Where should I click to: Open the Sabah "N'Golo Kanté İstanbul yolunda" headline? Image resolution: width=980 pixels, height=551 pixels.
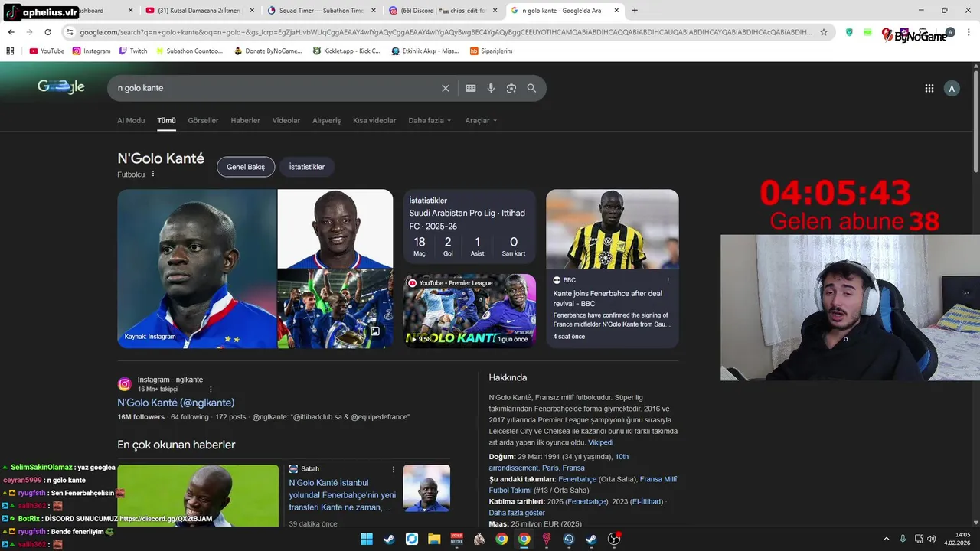(x=342, y=494)
